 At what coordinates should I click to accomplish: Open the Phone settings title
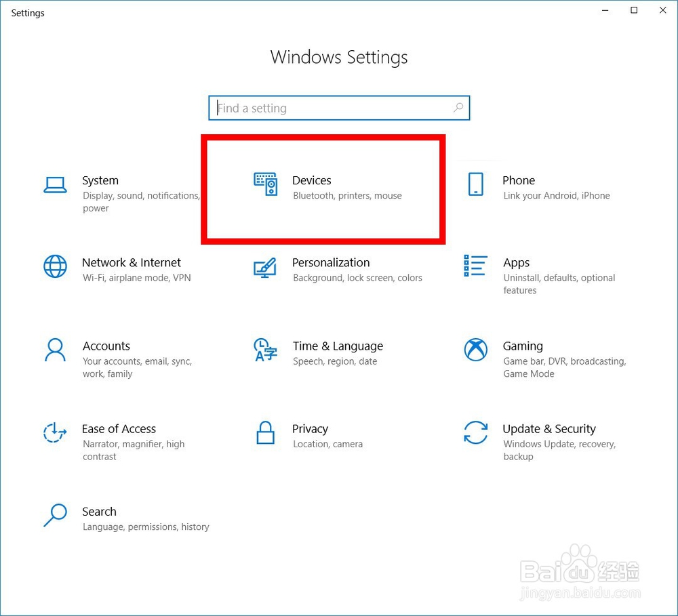519,180
